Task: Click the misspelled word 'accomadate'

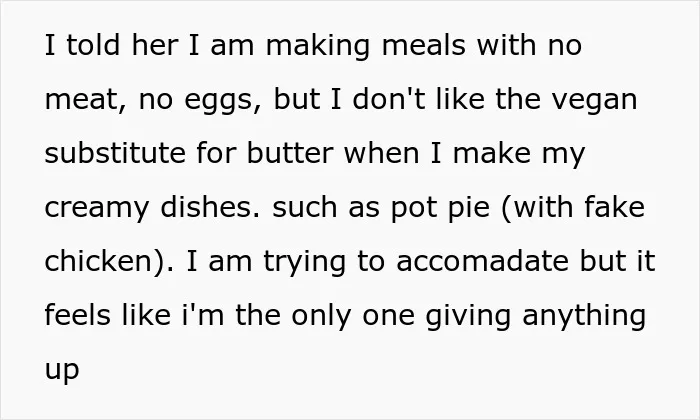Action: [483, 261]
